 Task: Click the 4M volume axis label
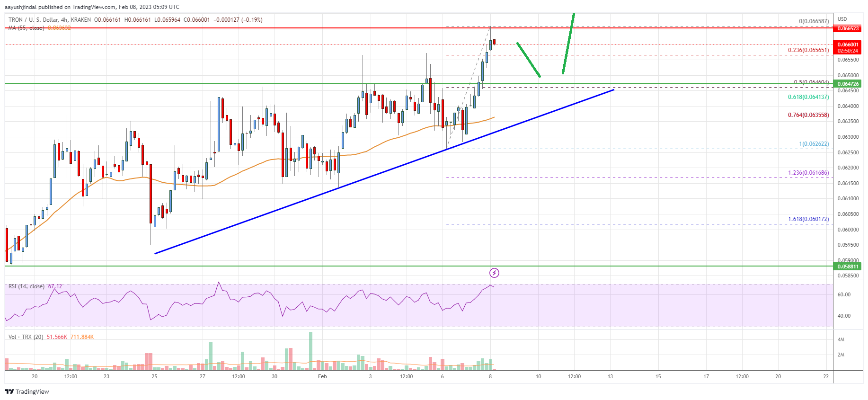[841, 340]
